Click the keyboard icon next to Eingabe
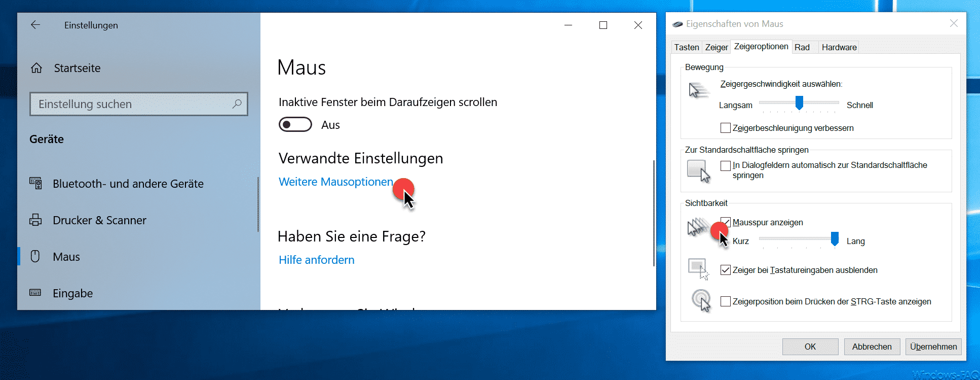 tap(35, 292)
